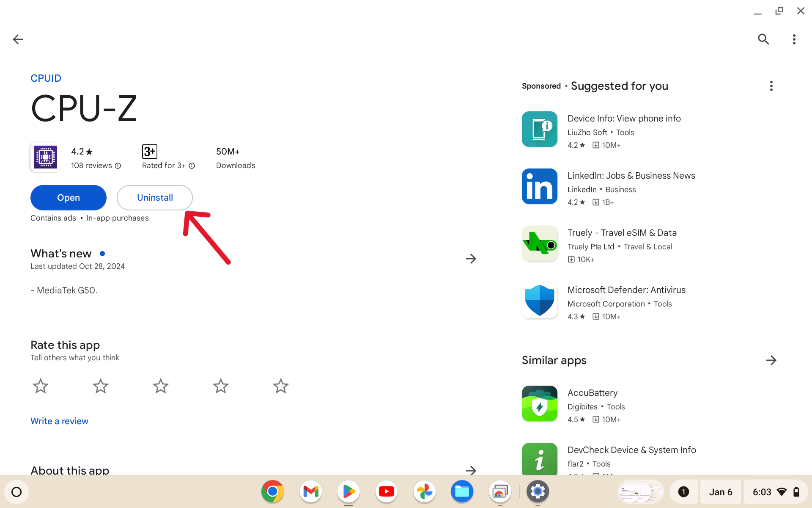Open Microsoft Defender: Antivirus listing
The image size is (812, 508).
tap(626, 290)
